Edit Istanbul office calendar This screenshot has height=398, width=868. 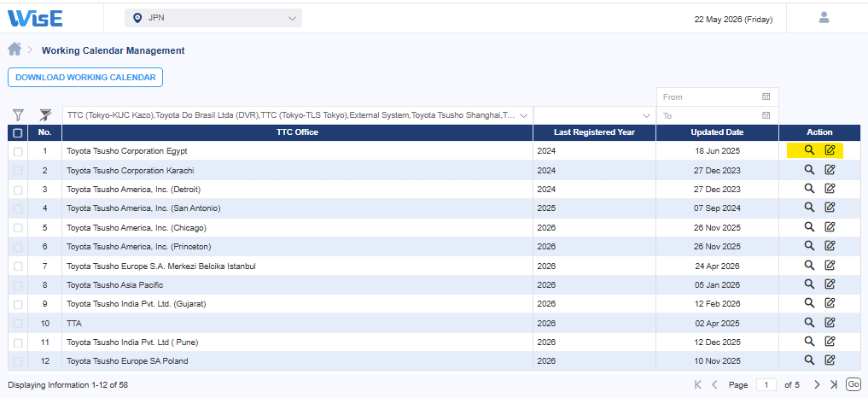coord(830,265)
